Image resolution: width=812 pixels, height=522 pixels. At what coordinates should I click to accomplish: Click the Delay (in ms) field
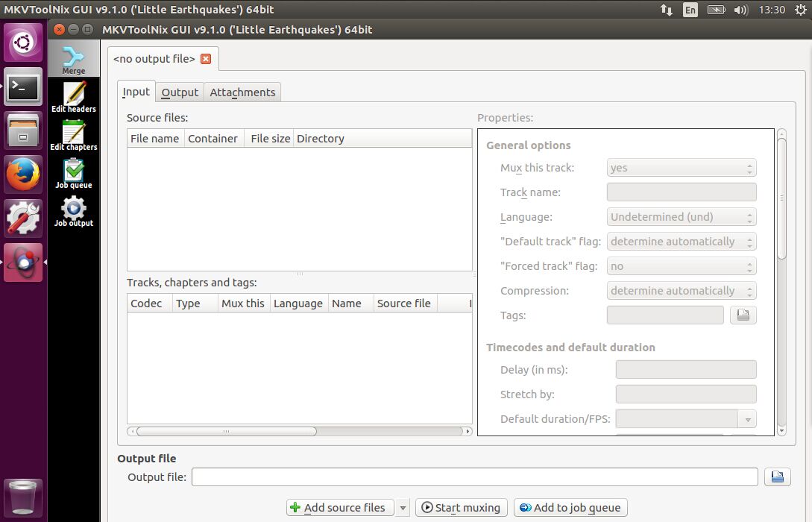[x=686, y=370]
